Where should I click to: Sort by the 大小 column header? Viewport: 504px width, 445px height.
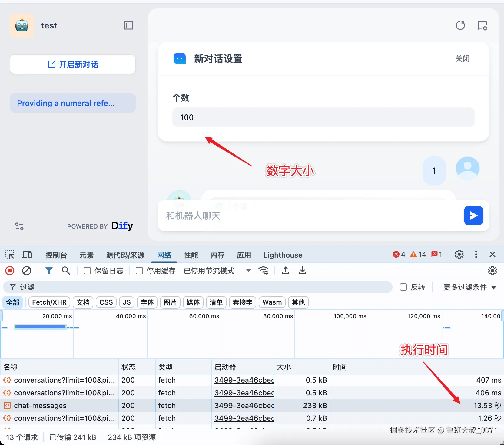(301, 367)
